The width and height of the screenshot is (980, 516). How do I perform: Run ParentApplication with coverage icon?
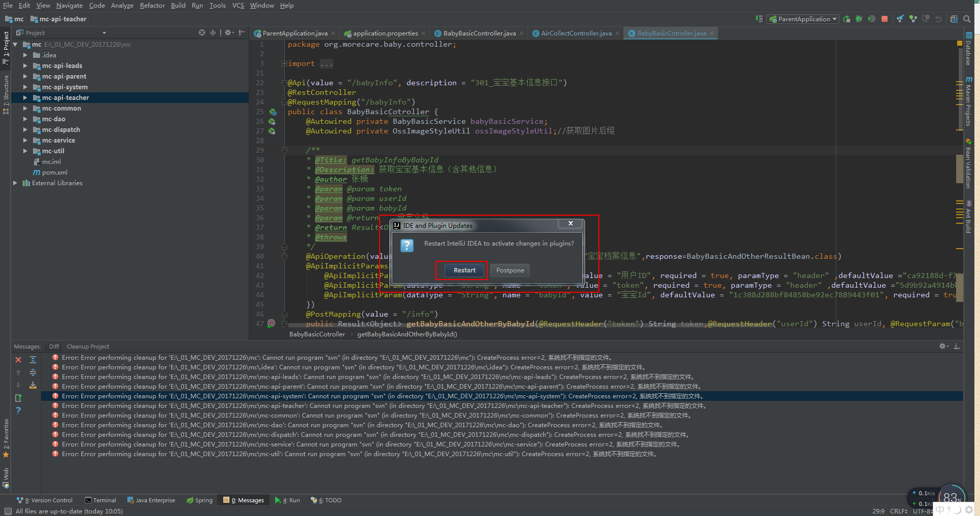pyautogui.click(x=871, y=19)
